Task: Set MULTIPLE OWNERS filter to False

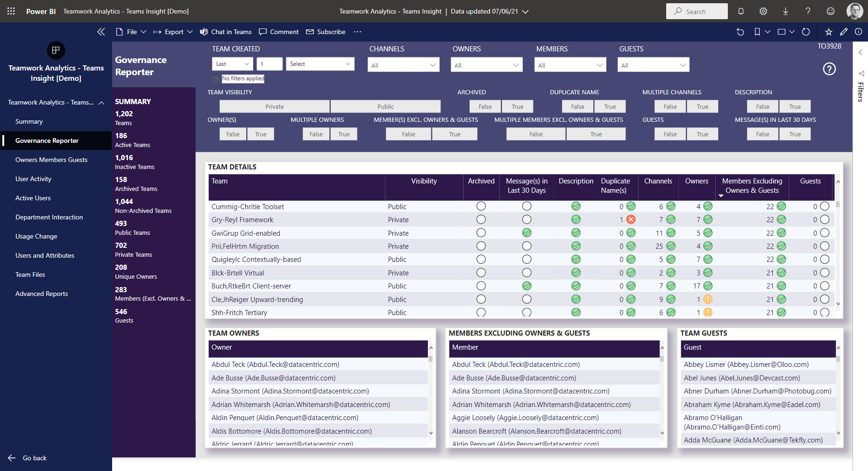Action: (x=316, y=134)
